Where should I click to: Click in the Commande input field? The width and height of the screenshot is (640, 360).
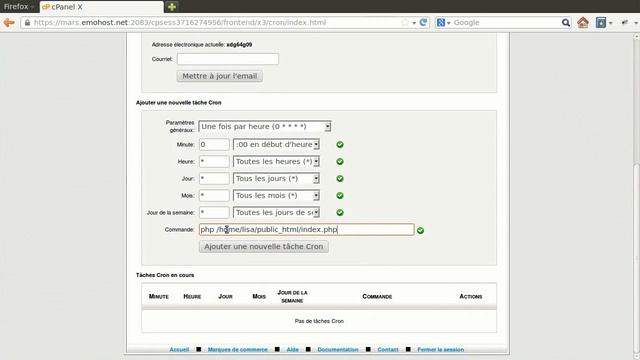point(307,229)
